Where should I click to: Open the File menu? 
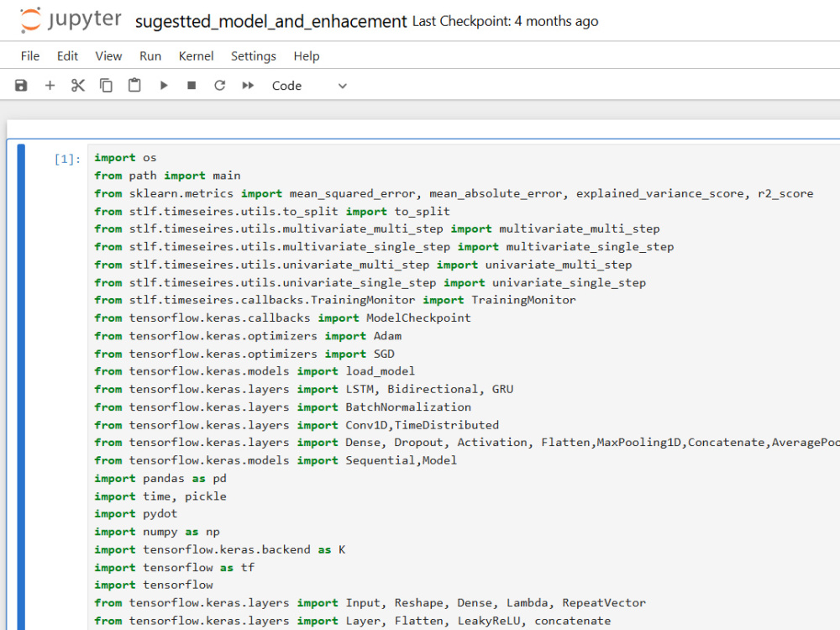click(30, 56)
